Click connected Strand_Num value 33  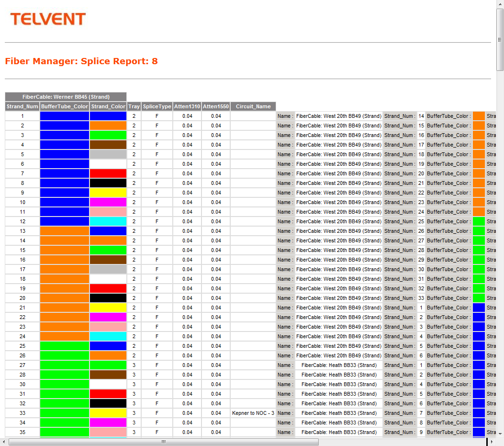pos(421,298)
